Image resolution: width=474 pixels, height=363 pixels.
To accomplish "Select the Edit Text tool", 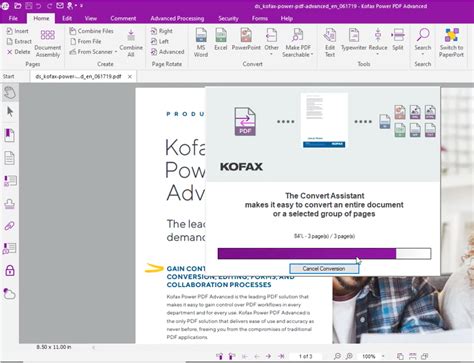I will point(330,43).
